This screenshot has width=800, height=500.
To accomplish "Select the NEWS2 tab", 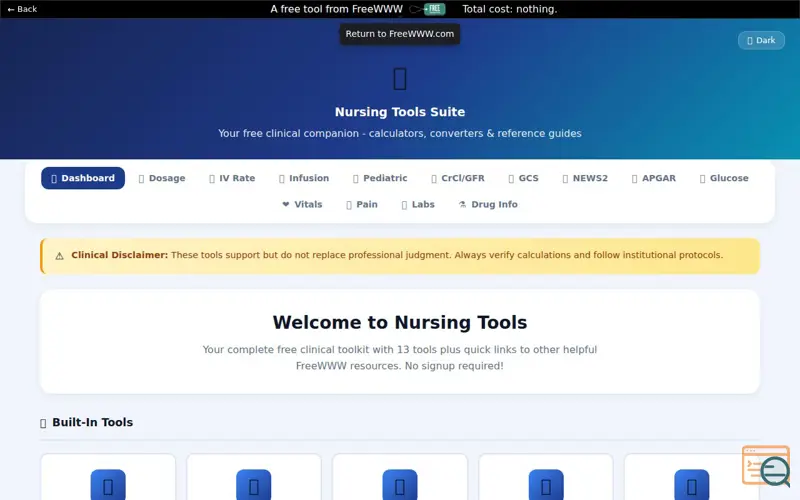I will click(x=585, y=178).
